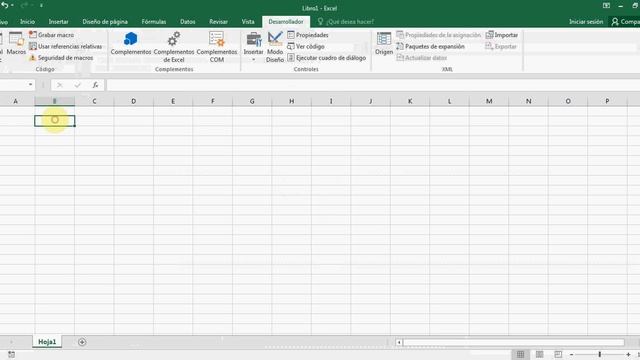Image resolution: width=640 pixels, height=360 pixels.
Task: Click Paquetes de expansión
Action: coord(430,47)
